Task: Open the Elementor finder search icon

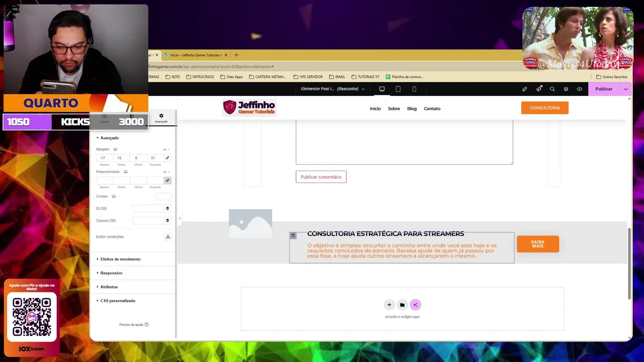Action: [552, 89]
